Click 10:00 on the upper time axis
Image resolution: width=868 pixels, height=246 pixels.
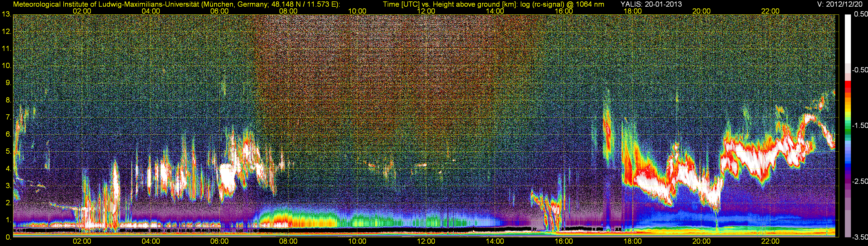pyautogui.click(x=357, y=11)
